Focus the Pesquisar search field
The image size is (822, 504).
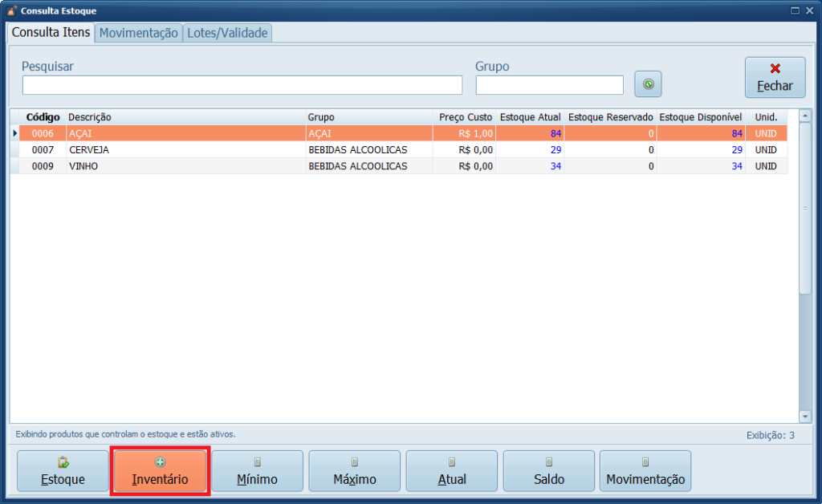[242, 85]
